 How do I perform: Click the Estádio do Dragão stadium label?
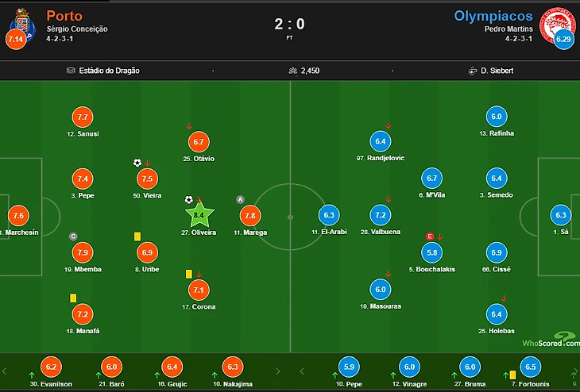click(108, 71)
